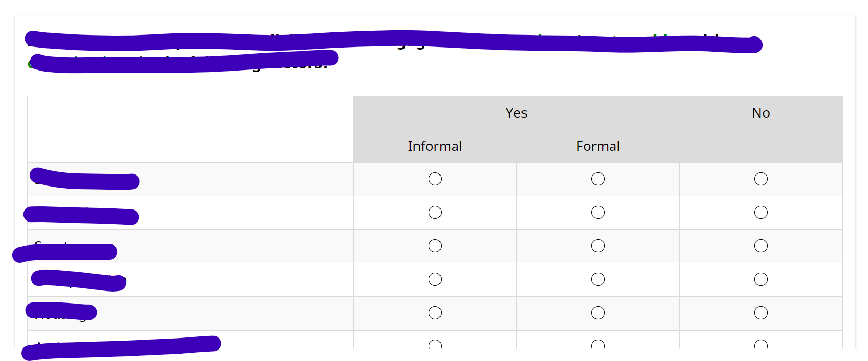
Task: Select Informal for the fifth row
Action: (435, 313)
